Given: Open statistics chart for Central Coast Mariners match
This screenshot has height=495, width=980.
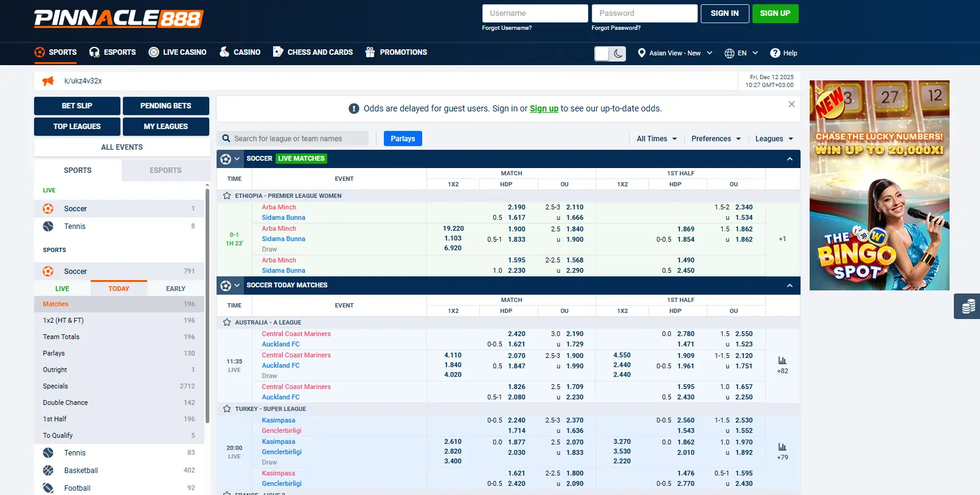Looking at the screenshot, I should pos(782,360).
